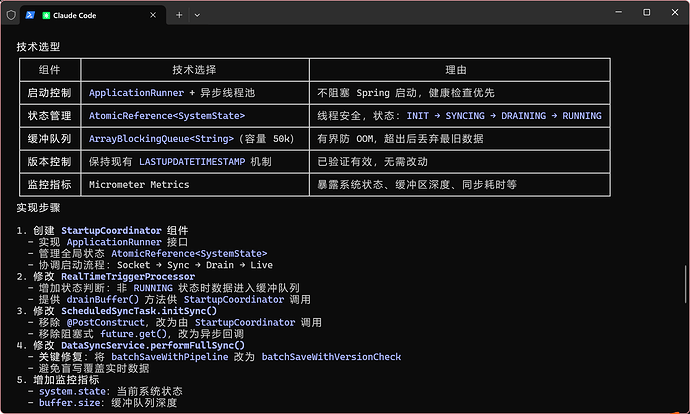This screenshot has width=690, height=414.
Task: Click the 技术选型 heading
Action: pyautogui.click(x=38, y=47)
